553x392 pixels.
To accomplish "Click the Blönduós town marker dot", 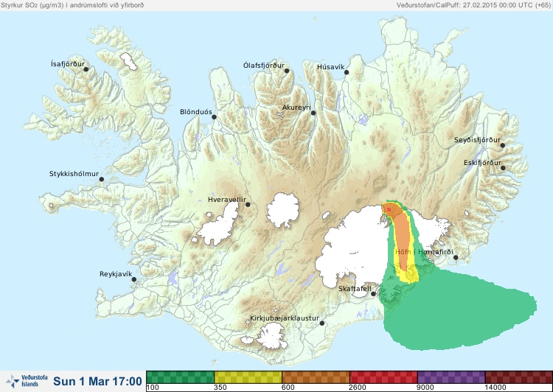I will (214, 116).
